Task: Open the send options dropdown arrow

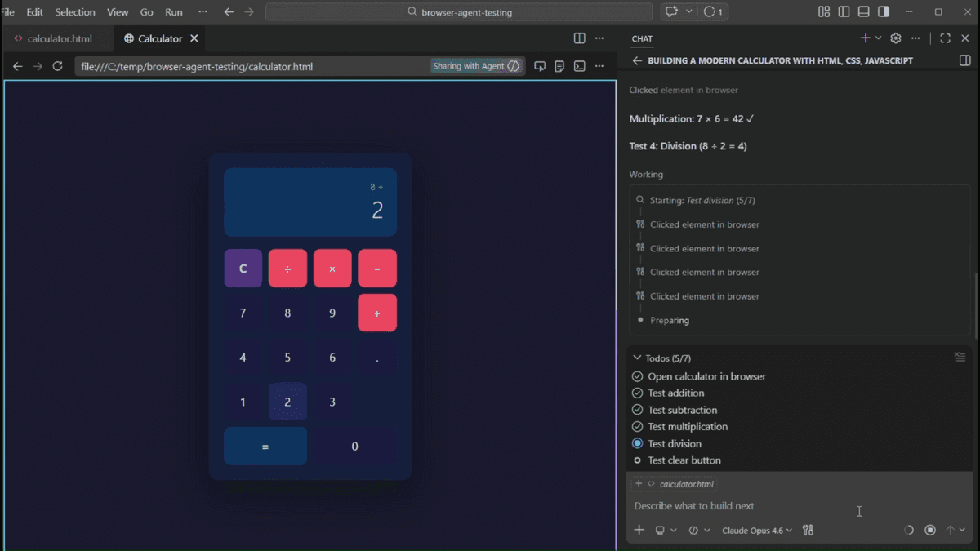Action: point(962,531)
